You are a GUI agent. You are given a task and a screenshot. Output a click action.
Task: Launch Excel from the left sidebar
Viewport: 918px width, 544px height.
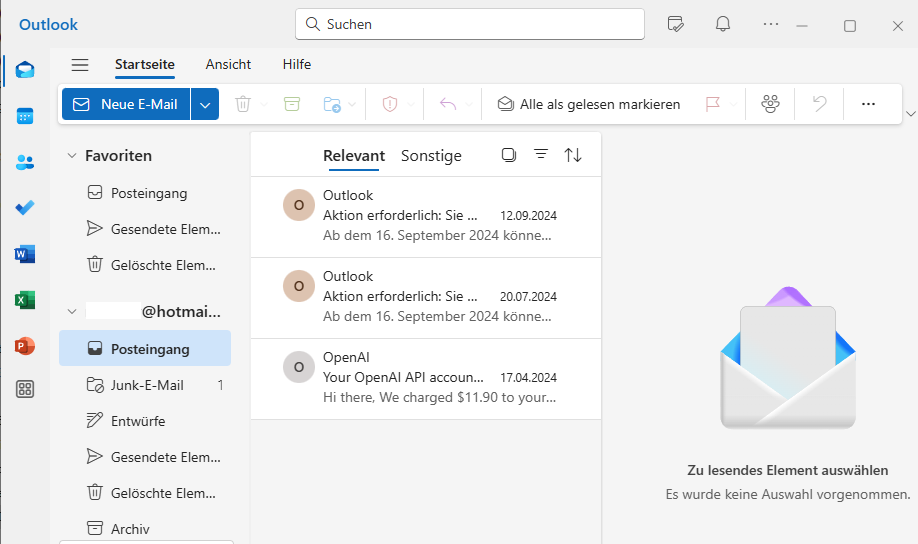[x=25, y=300]
